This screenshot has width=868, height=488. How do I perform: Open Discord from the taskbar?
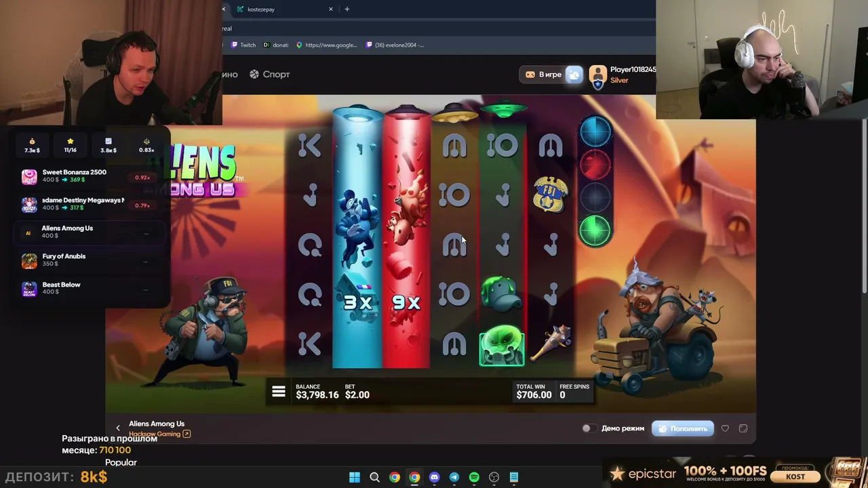pos(434,477)
